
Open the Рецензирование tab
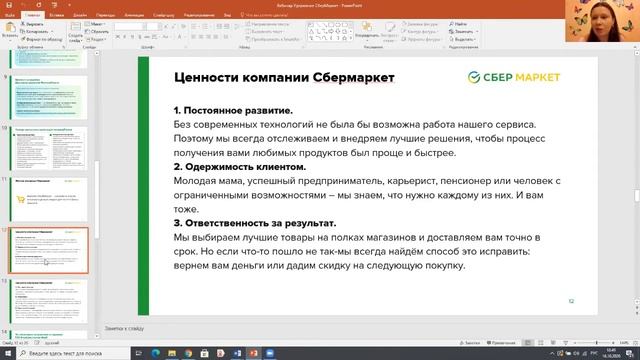pyautogui.click(x=199, y=15)
